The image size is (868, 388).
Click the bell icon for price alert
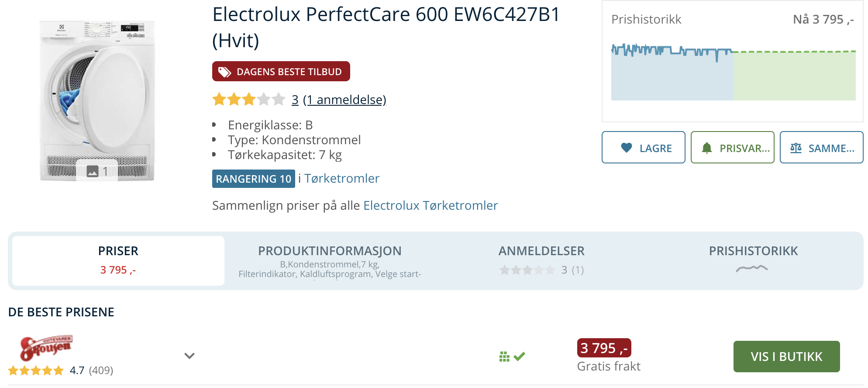tap(706, 148)
